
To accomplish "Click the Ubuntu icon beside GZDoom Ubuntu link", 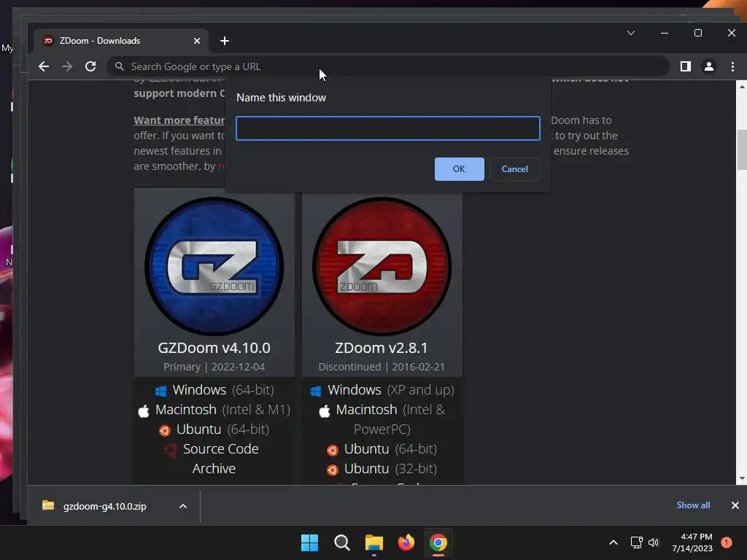I will [165, 430].
